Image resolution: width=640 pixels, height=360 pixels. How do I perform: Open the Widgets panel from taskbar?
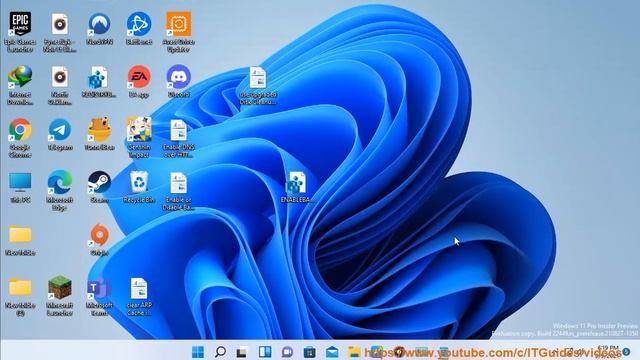tap(265, 351)
